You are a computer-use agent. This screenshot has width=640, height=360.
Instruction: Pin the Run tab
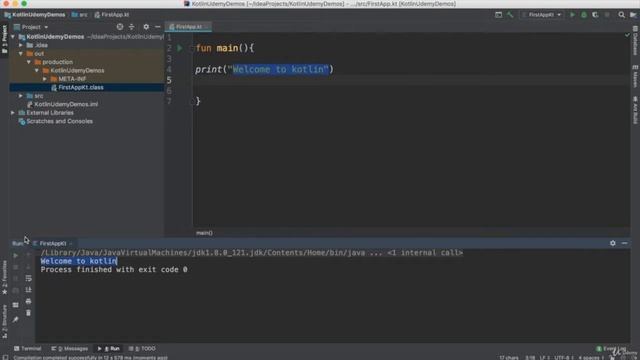(x=16, y=320)
